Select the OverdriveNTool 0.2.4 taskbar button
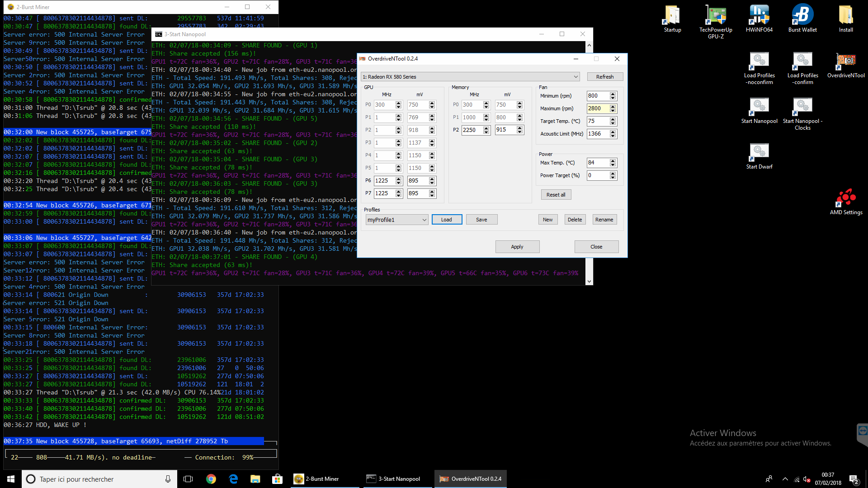Image resolution: width=868 pixels, height=488 pixels. tap(471, 479)
